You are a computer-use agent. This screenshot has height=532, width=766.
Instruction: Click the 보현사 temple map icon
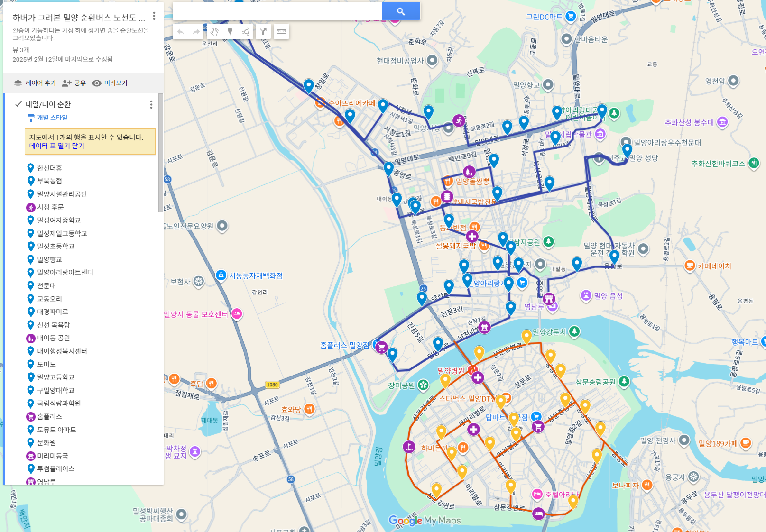pos(199,282)
